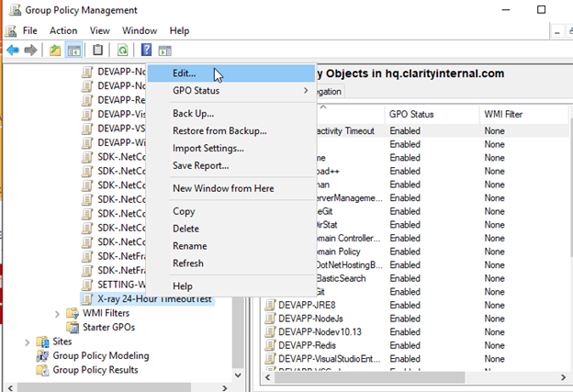
Task: Expand GPO Status submenu arrow
Action: tap(306, 91)
